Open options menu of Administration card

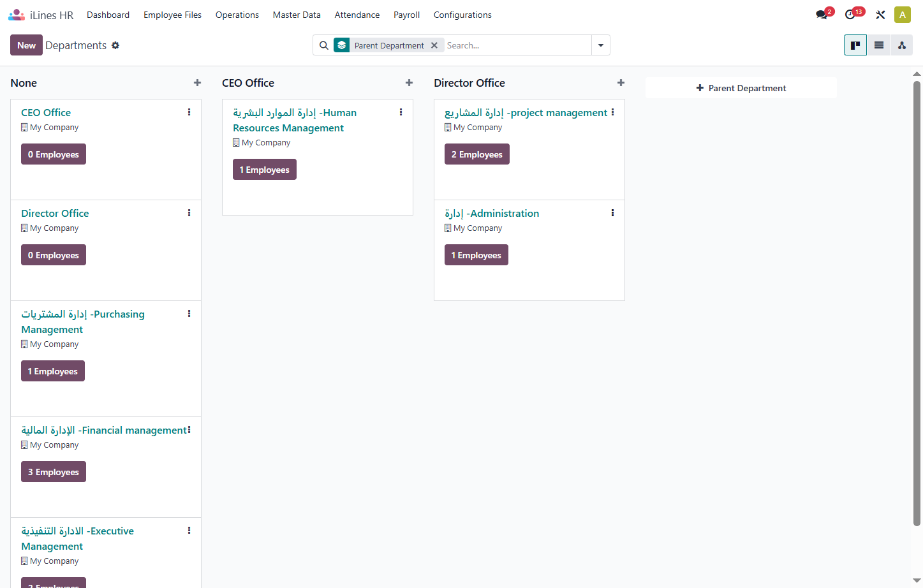pyautogui.click(x=612, y=213)
